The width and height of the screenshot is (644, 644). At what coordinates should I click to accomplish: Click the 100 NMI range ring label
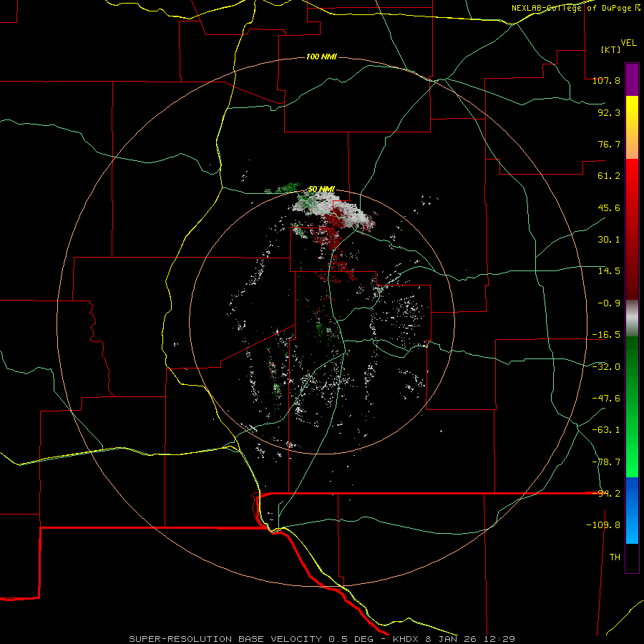321,57
